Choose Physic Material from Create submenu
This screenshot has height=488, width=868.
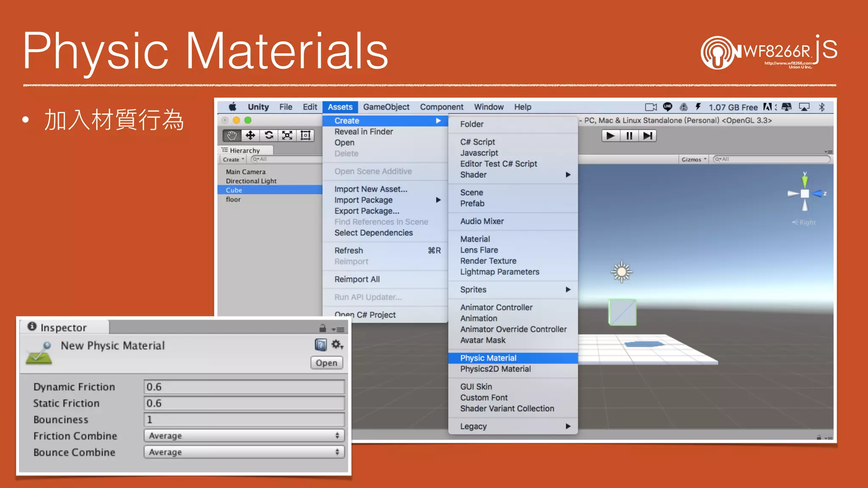tap(513, 358)
